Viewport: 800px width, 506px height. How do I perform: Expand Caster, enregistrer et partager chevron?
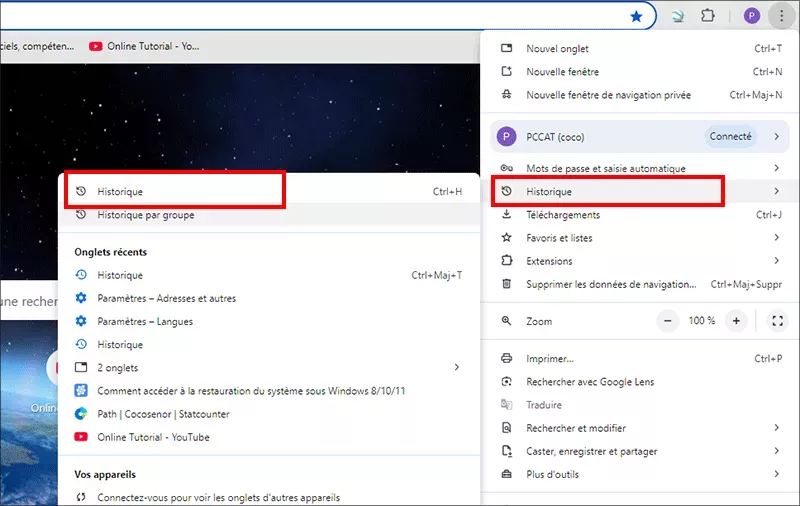(776, 451)
